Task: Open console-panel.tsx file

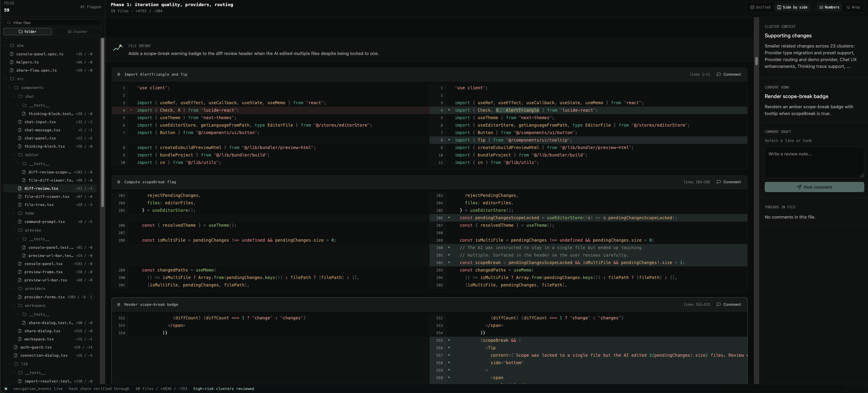Action: [x=50, y=264]
